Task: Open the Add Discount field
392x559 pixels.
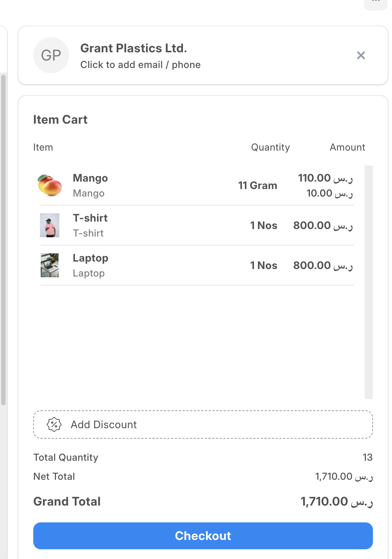Action: pyautogui.click(x=203, y=424)
